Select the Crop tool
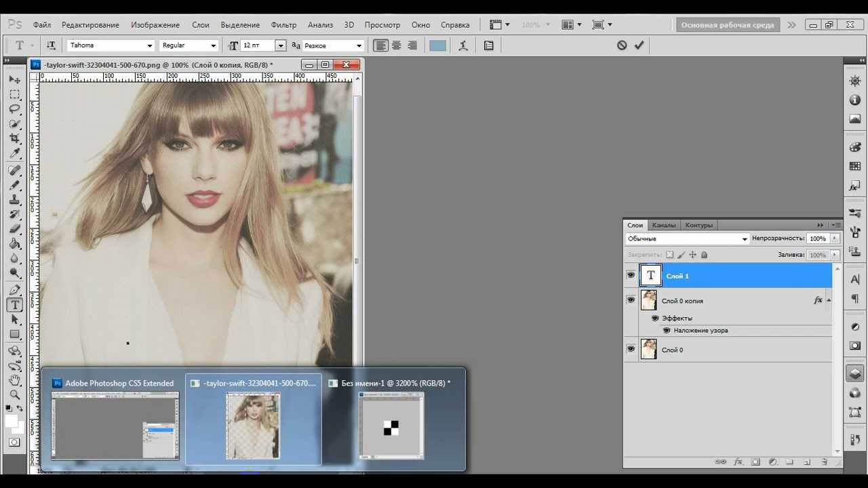The width and height of the screenshot is (868, 488). [14, 138]
